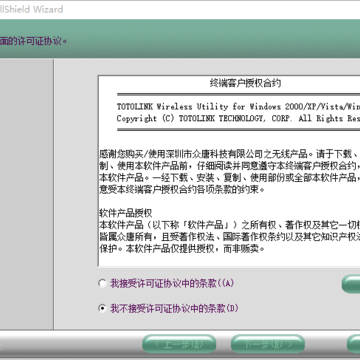Image resolution: width=360 pixels, height=360 pixels.
Task: Click the label text 我接受许可证协议中的条款
Action: coord(172,284)
